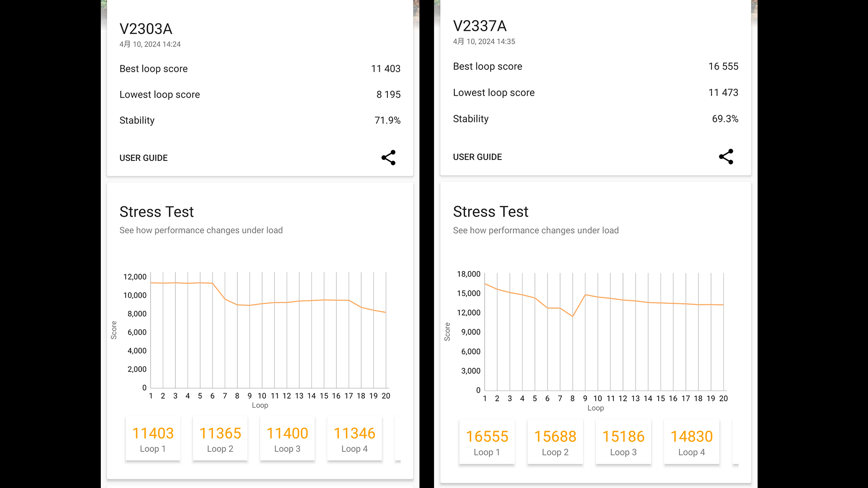Click share icon on V2337A card

coord(726,157)
